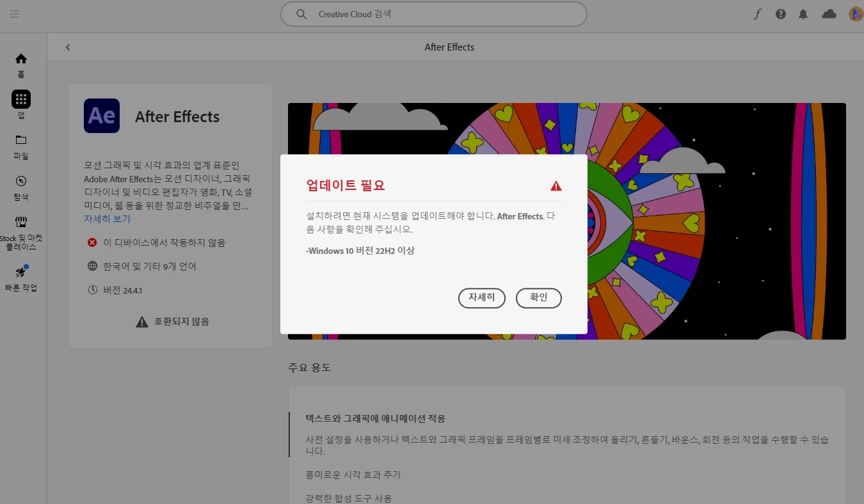This screenshot has height=504, width=864.
Task: Click 확인 button in the dialog
Action: pos(539,298)
